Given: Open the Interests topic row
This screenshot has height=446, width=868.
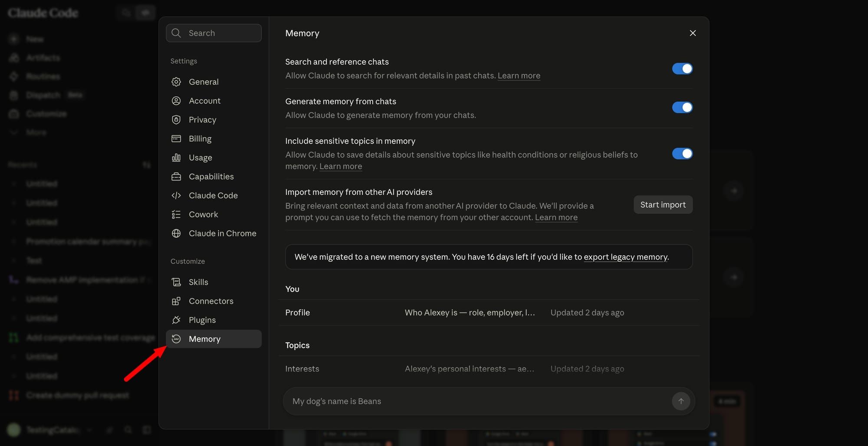Looking at the screenshot, I should point(489,369).
